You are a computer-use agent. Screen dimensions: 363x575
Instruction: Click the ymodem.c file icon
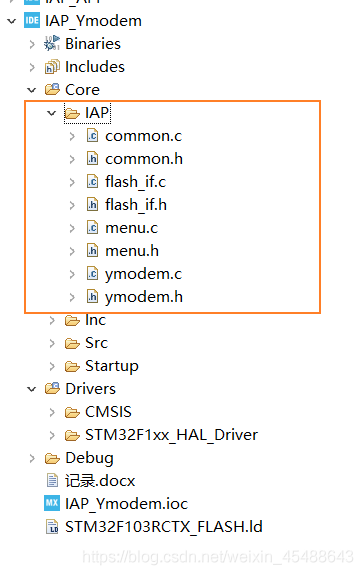(x=92, y=274)
